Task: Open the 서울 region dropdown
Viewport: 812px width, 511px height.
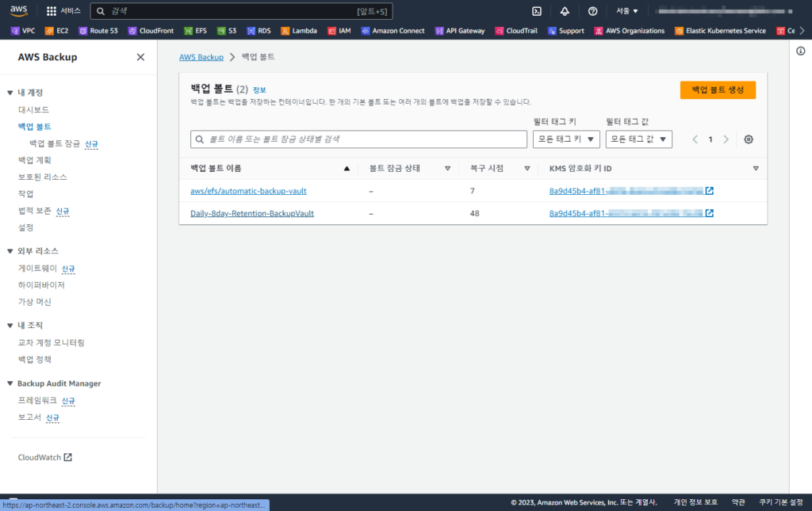Action: pyautogui.click(x=626, y=11)
